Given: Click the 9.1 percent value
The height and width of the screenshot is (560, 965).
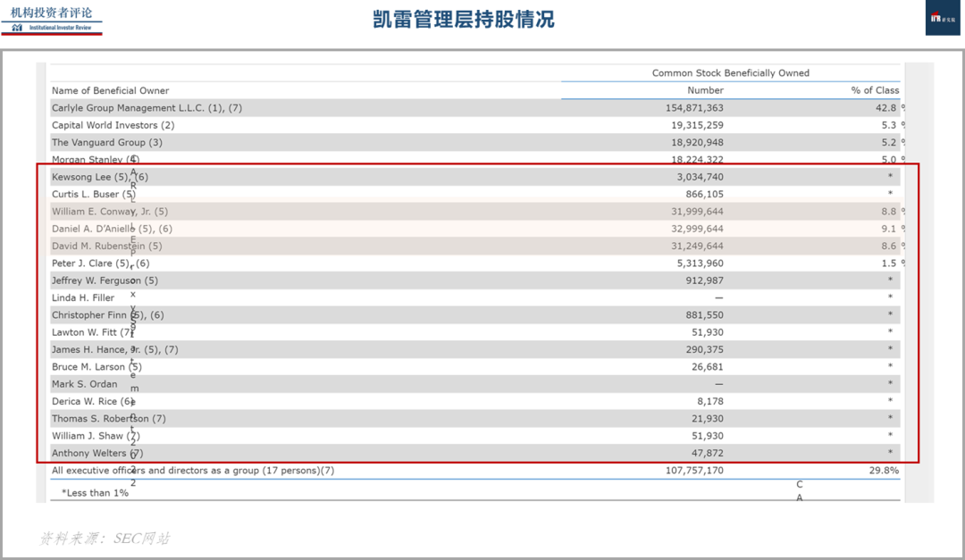Looking at the screenshot, I should pyautogui.click(x=889, y=229).
